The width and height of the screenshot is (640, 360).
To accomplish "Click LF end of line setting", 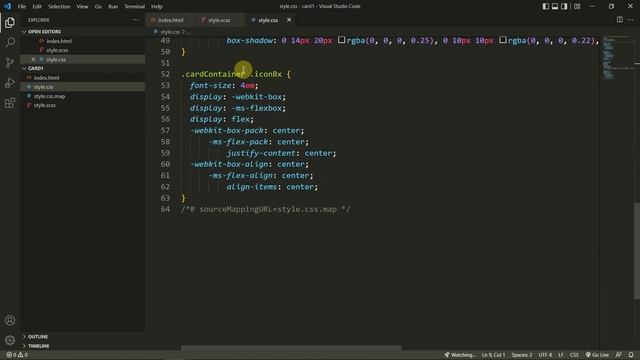I will click(561, 355).
